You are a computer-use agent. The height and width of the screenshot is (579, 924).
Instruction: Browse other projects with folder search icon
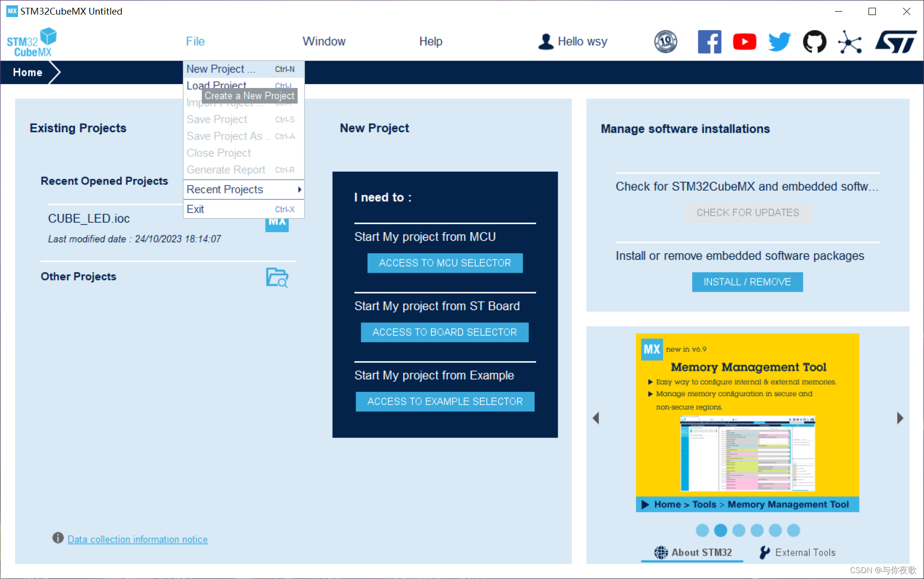[277, 278]
